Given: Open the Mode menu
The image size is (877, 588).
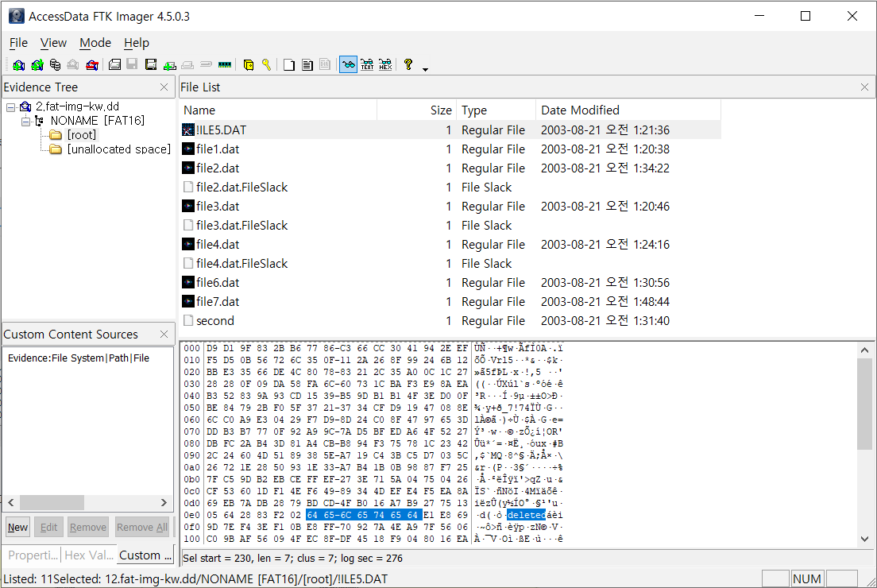Looking at the screenshot, I should [95, 43].
